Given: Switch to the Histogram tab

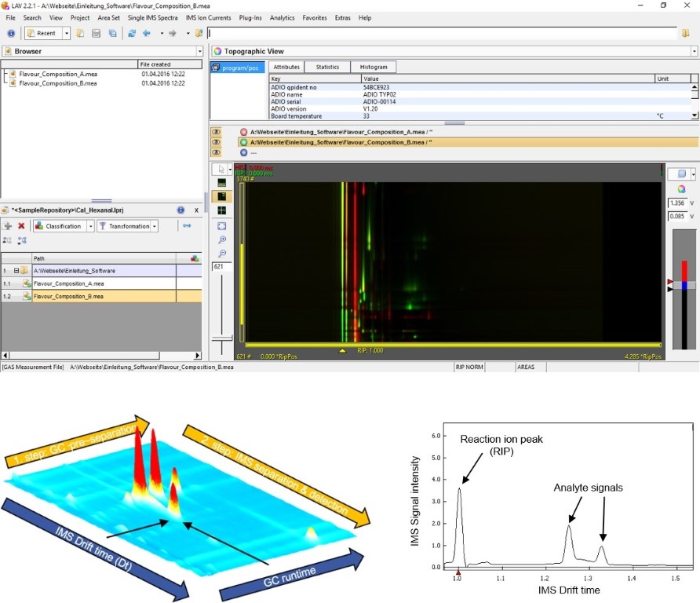Looking at the screenshot, I should tap(374, 67).
